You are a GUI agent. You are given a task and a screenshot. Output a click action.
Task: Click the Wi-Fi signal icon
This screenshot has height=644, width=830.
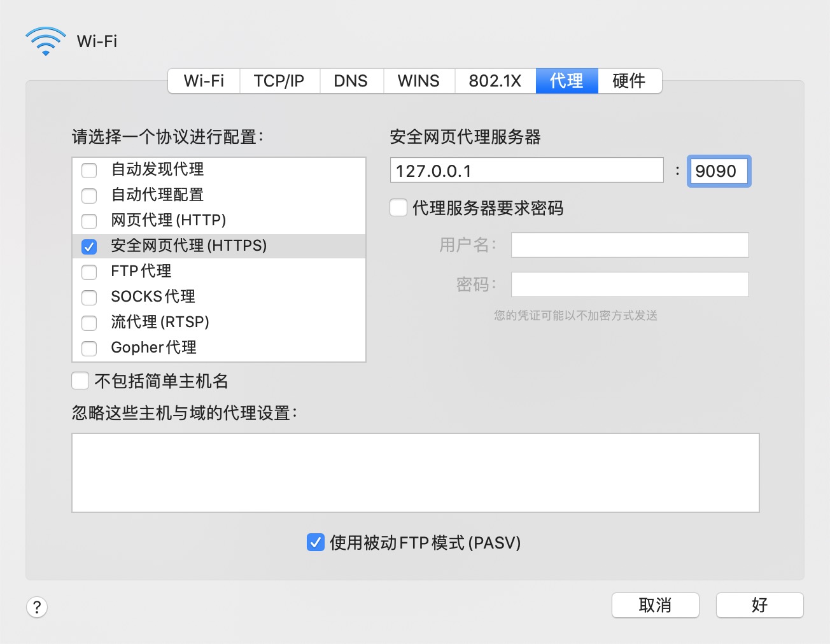46,41
